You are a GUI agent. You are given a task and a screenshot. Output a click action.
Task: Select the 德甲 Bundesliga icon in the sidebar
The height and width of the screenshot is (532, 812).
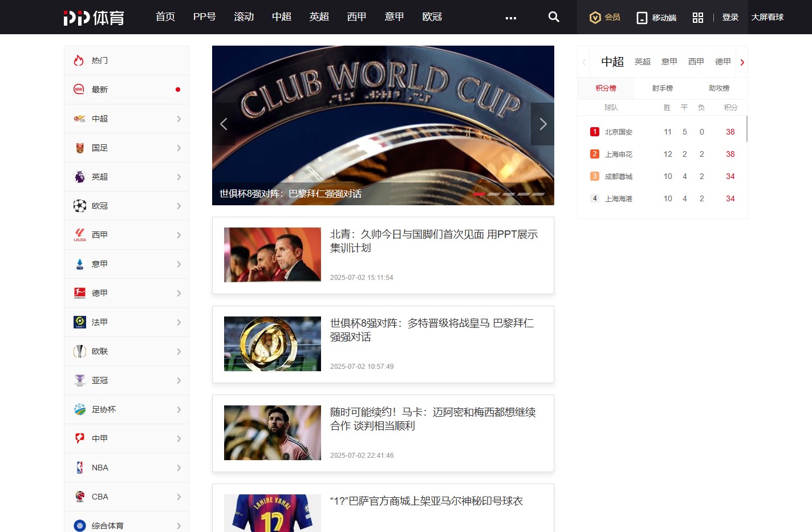[x=80, y=293]
